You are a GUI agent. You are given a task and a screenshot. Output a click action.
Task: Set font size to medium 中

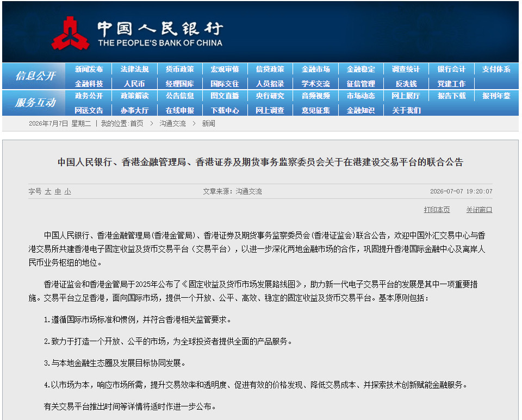(58, 191)
